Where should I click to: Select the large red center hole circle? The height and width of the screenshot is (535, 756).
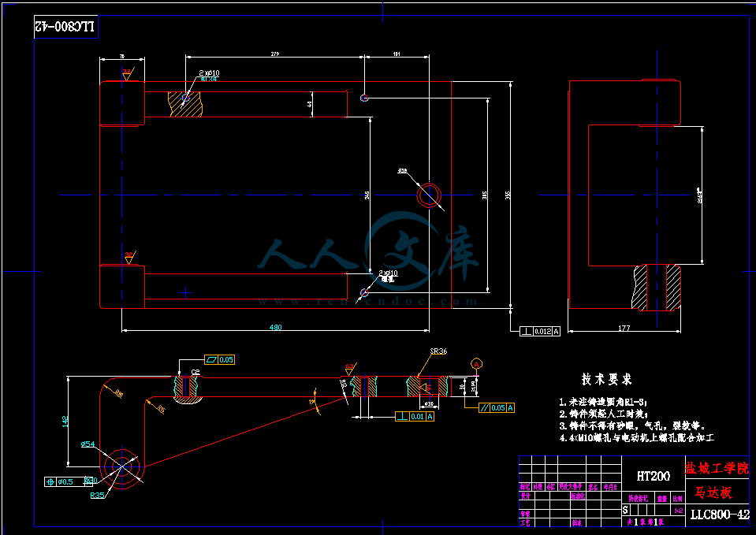(x=430, y=193)
